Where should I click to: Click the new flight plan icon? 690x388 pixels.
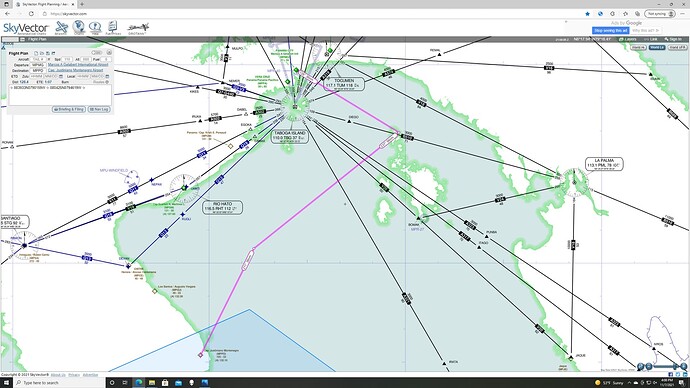pyautogui.click(x=36, y=53)
